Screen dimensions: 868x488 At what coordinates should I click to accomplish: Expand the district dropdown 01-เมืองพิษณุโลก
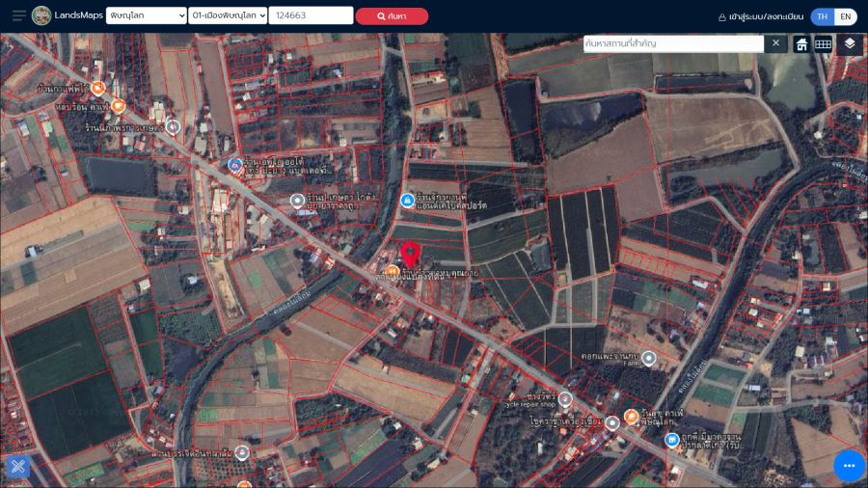pyautogui.click(x=228, y=15)
